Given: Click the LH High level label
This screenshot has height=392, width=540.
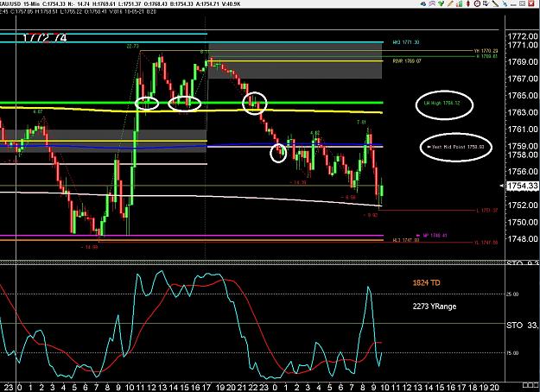Looking at the screenshot, I should (442, 103).
